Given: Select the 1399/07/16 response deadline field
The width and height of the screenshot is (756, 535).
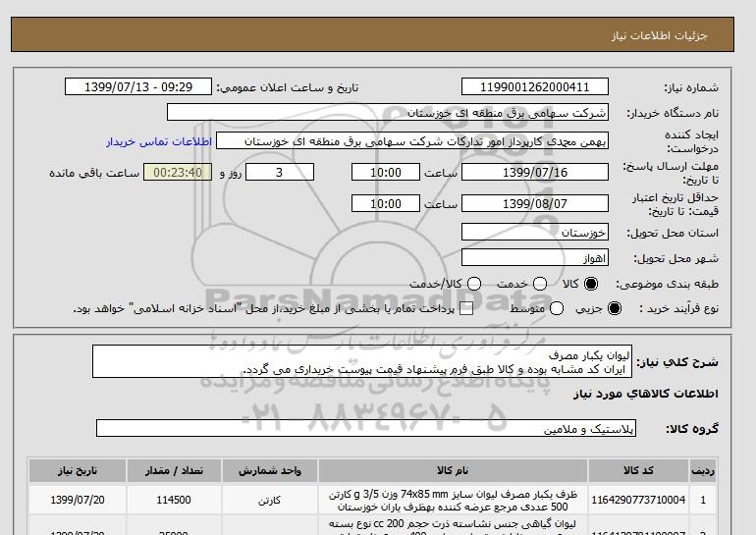Looking at the screenshot, I should click(x=534, y=173).
